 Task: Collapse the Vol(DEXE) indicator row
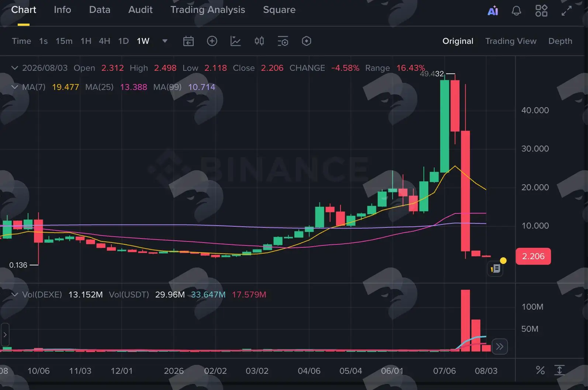coord(15,295)
